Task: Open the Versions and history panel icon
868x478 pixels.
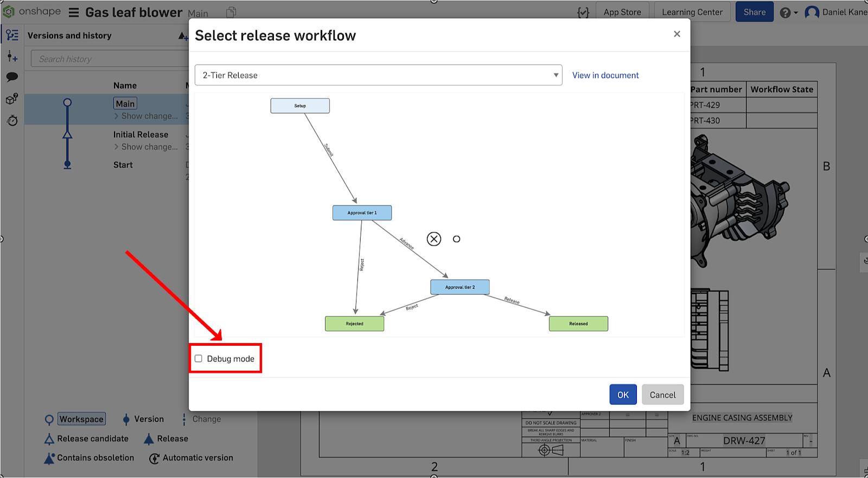Action: tap(12, 36)
